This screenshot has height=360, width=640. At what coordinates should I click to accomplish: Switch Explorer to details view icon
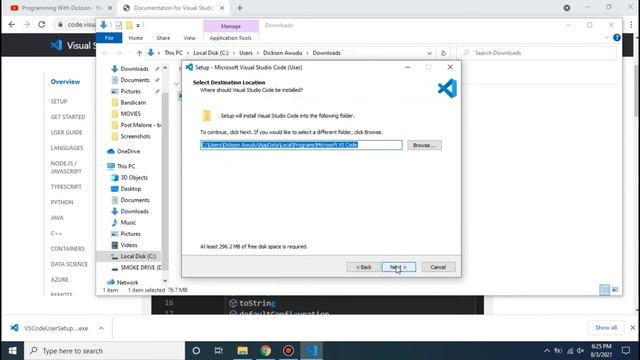pyautogui.click(x=604, y=290)
